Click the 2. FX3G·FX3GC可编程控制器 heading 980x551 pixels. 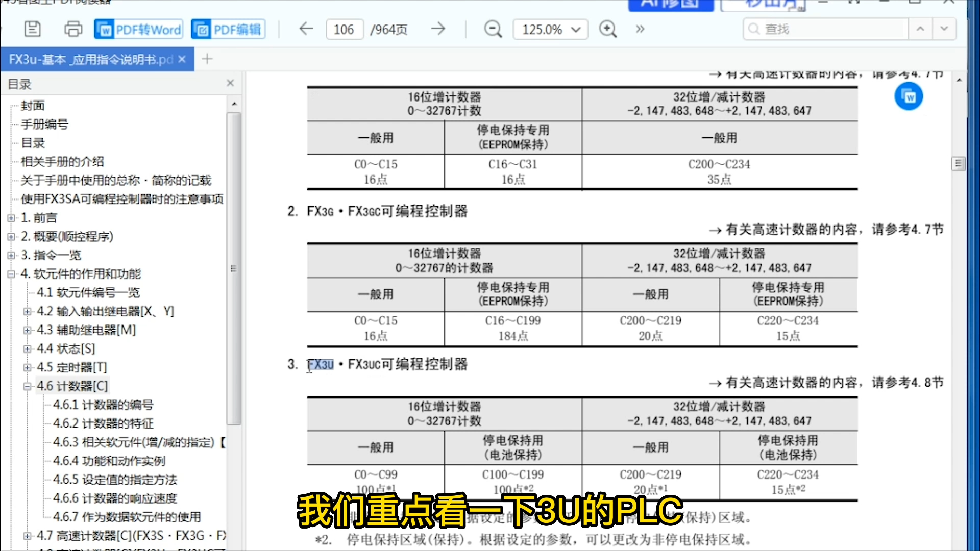pyautogui.click(x=378, y=211)
